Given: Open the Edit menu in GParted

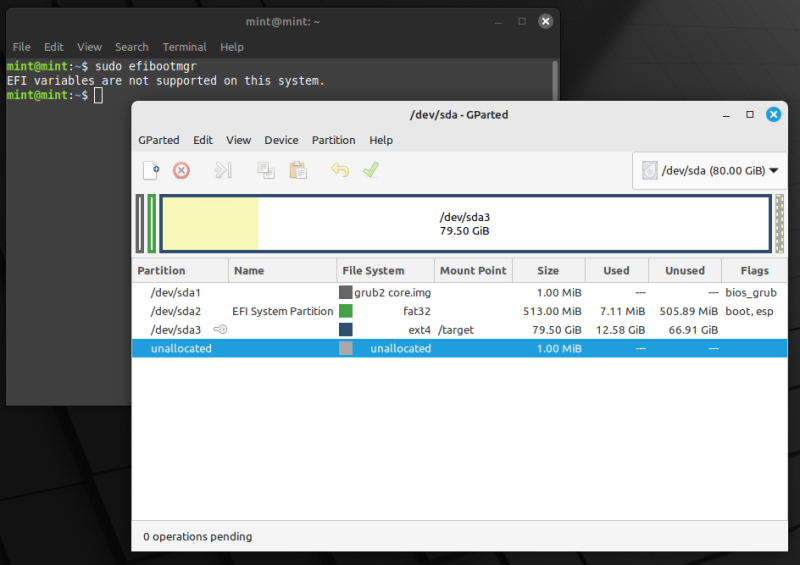Looking at the screenshot, I should tap(203, 140).
